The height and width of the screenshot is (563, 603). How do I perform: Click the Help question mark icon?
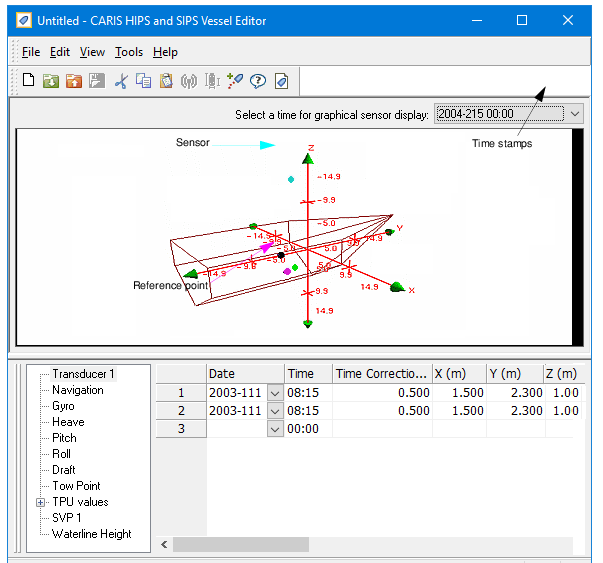click(x=258, y=81)
